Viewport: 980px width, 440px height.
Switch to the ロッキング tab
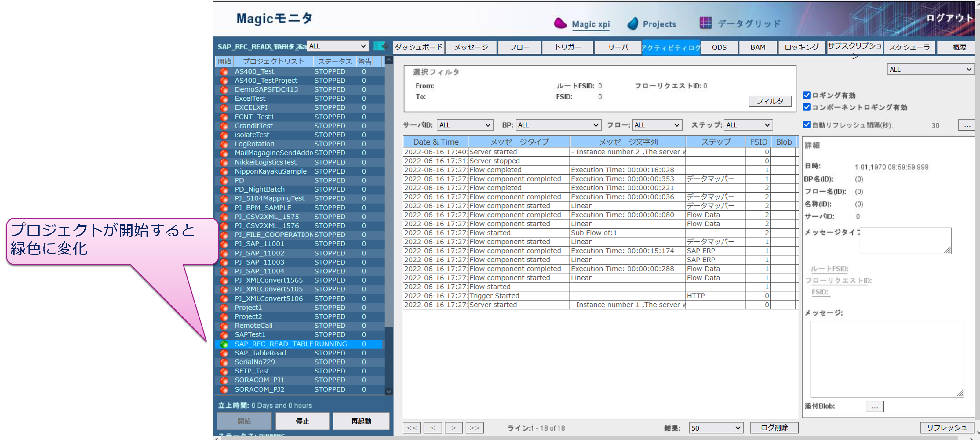[x=801, y=47]
